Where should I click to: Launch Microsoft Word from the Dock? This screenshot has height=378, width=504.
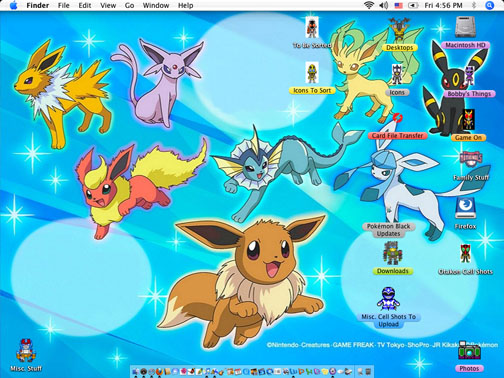click(293, 371)
